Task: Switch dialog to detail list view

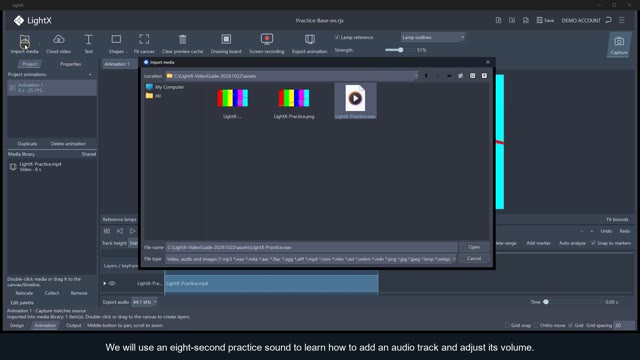Action: (484, 76)
